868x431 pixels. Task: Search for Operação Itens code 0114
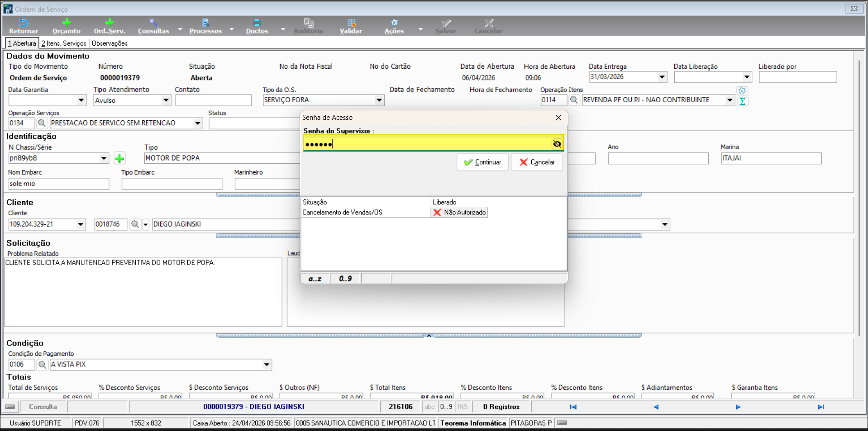[x=574, y=100]
